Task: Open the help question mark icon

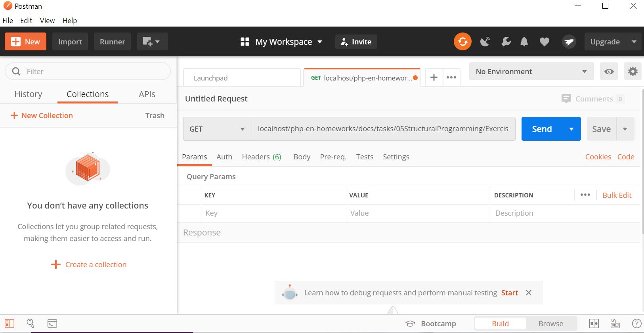Action: coord(636,323)
